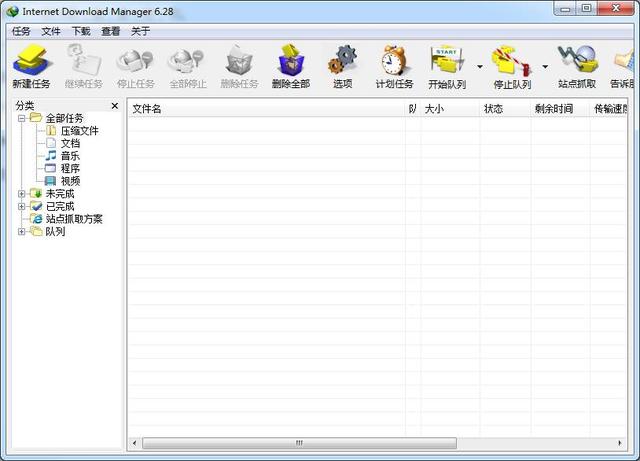Click the 删除全部 (delete all) toolbar icon
The height and width of the screenshot is (461, 640).
[291, 66]
